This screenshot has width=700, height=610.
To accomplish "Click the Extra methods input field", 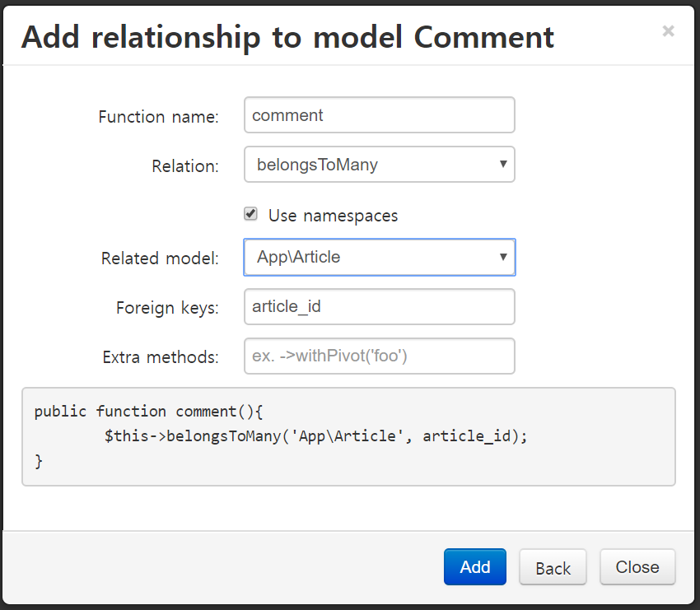I will pos(379,356).
